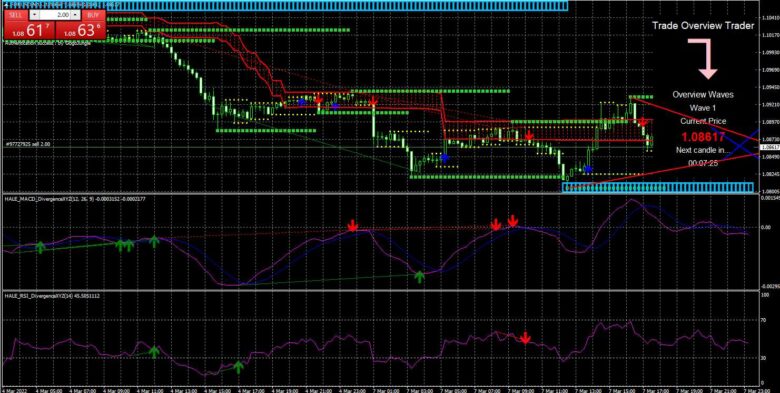Click the large pink arrow under Trade Overview Trader
Image resolution: width=780 pixels, height=393 pixels.
point(703,59)
